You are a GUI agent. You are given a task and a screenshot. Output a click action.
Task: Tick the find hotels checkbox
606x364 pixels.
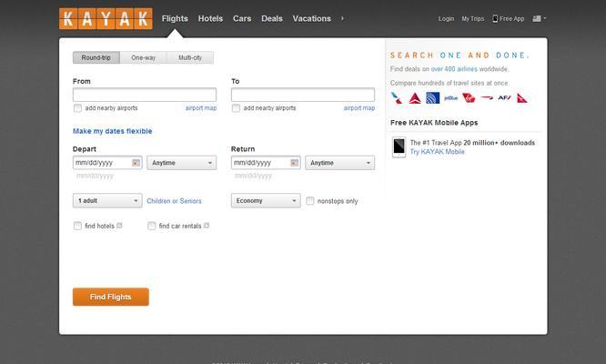[x=77, y=226]
